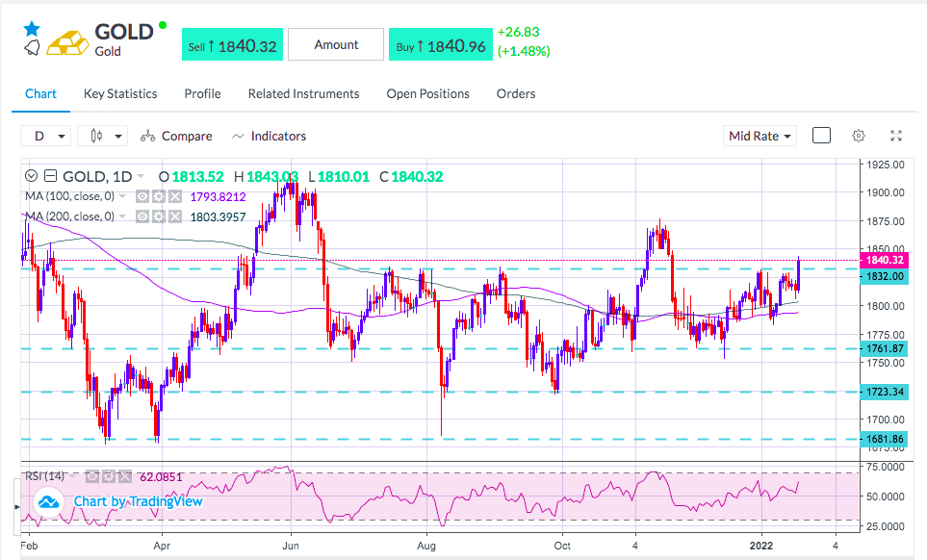Expand the chart style dropdown arrow
The width and height of the screenshot is (927, 560).
(x=118, y=137)
